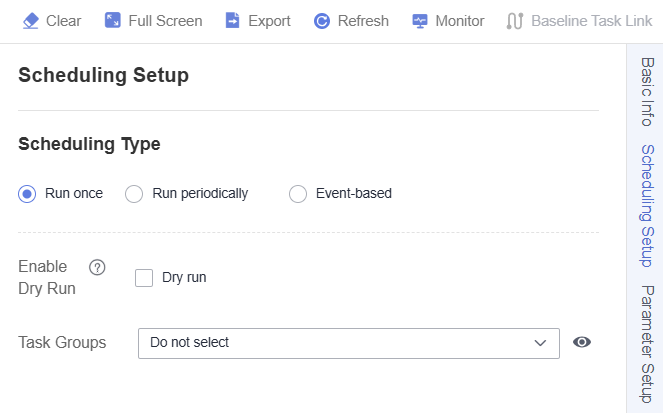Click the Monitor text label in the toolbar
The image size is (663, 413).
pos(460,21)
